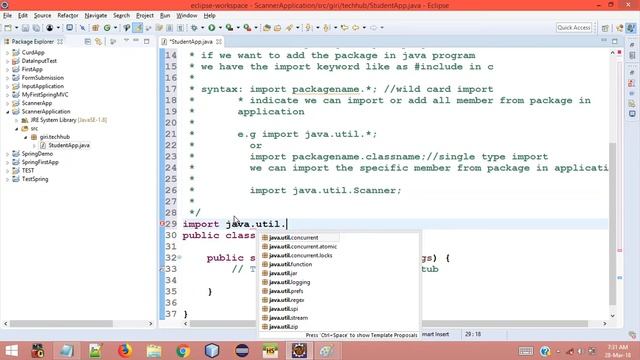Expand the CurdApp project
640x360 pixels.
point(7,53)
